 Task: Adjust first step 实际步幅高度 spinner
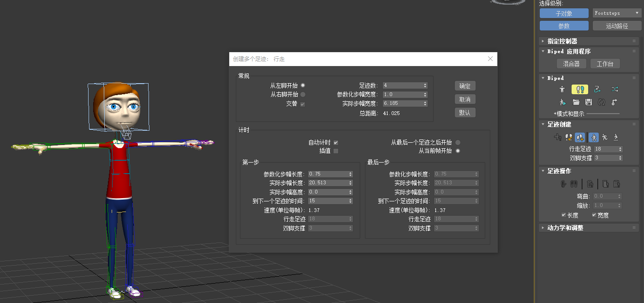351,192
